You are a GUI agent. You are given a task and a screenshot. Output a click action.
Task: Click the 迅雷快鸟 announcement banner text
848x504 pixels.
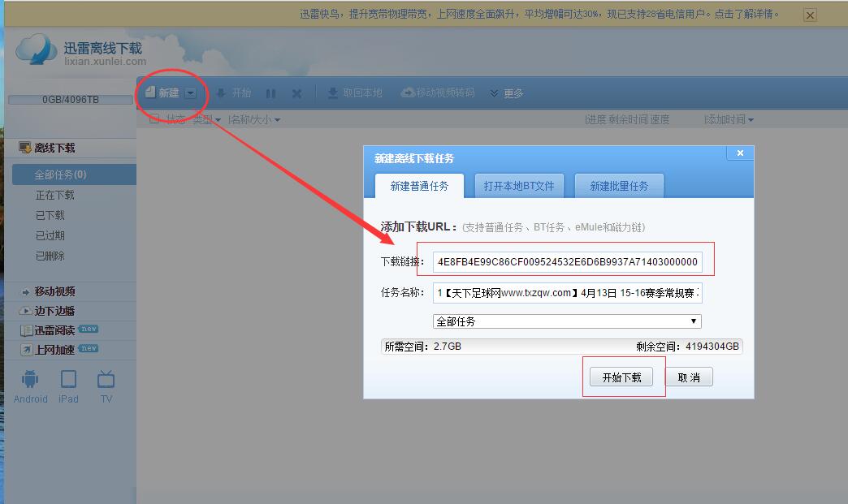pos(539,14)
